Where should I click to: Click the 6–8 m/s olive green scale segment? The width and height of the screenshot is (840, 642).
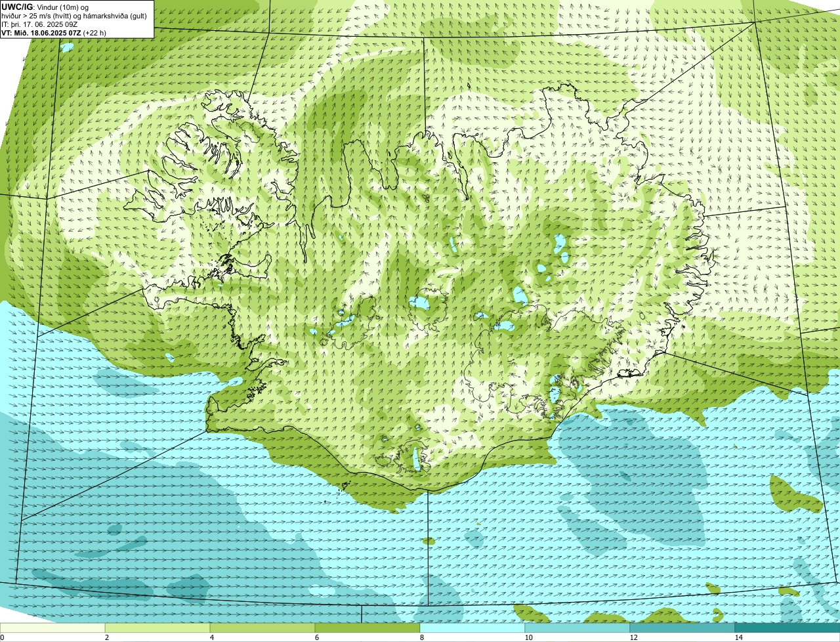tap(367, 628)
